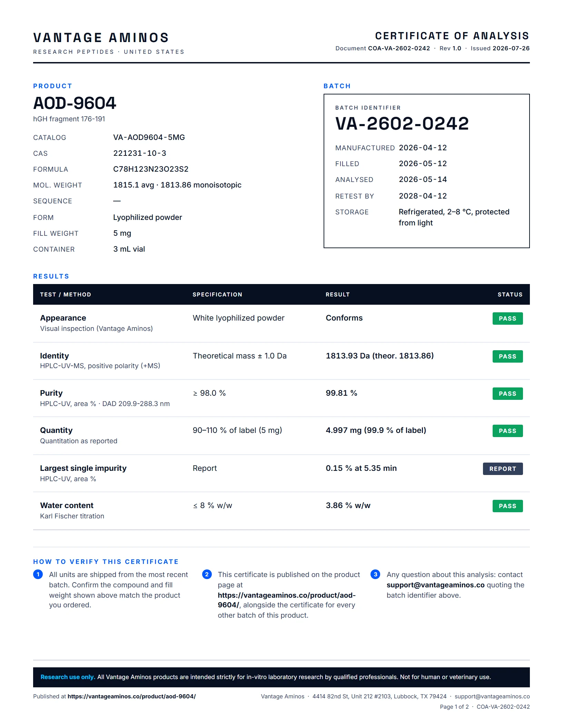
Task: Select catalog number VA-AOD9604-5MG
Action: (149, 137)
